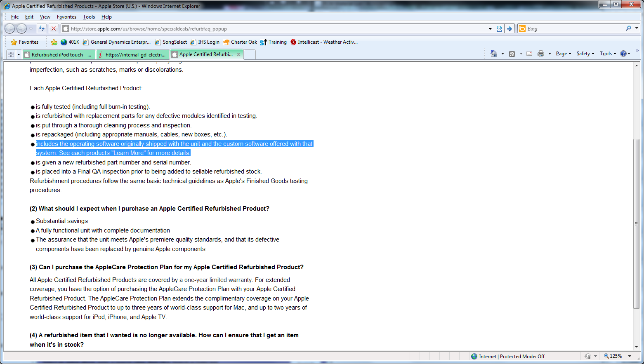The height and width of the screenshot is (364, 644).
Task: Open the Charter Oak favorite
Action: pos(240,42)
